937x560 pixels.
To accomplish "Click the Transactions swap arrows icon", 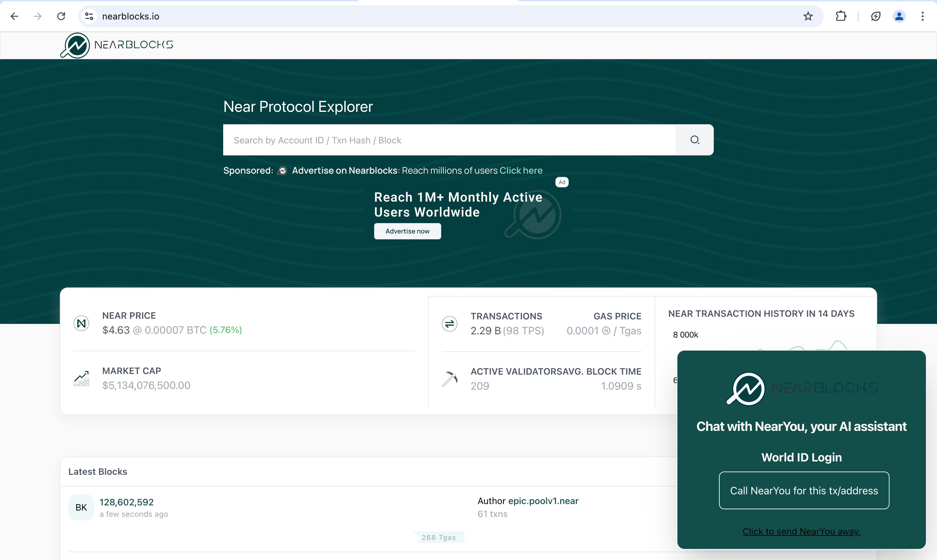I will click(449, 324).
